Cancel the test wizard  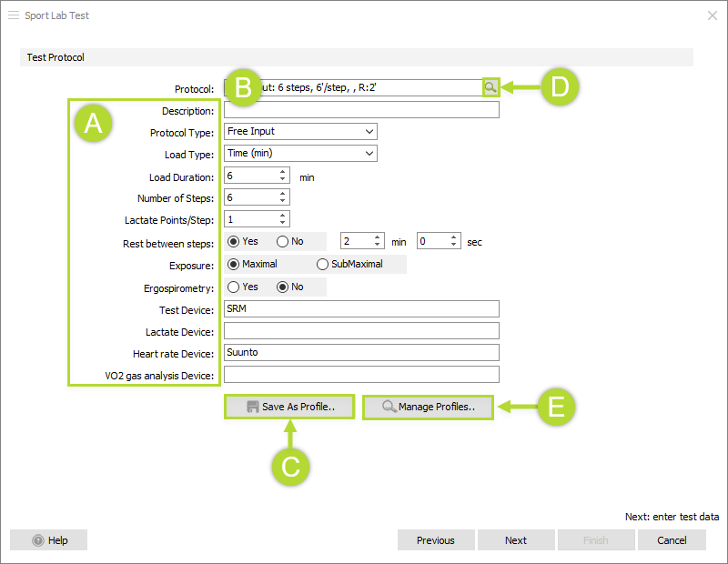(672, 540)
